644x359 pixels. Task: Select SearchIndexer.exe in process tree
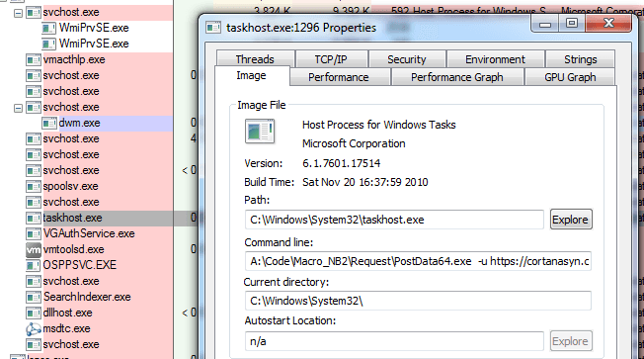(x=87, y=297)
